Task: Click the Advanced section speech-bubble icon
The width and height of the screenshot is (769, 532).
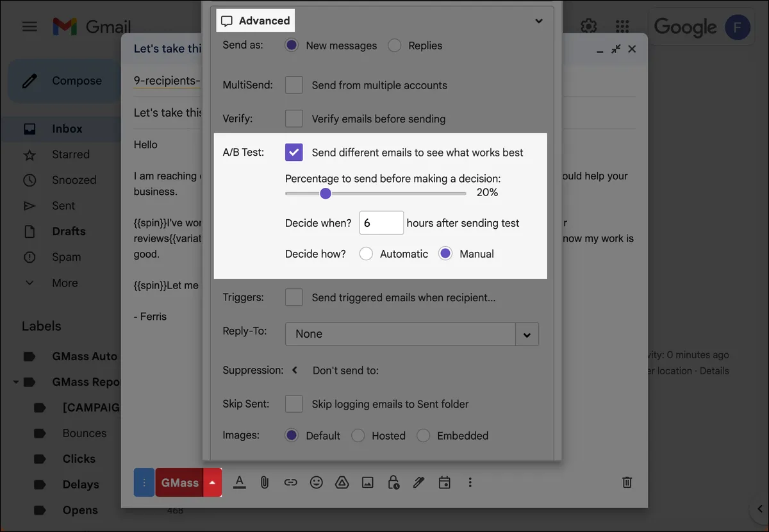Action: pos(226,21)
